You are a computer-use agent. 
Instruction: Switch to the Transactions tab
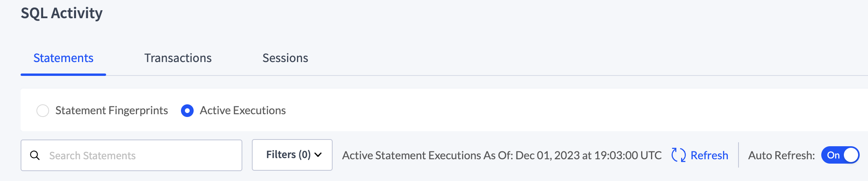point(178,58)
